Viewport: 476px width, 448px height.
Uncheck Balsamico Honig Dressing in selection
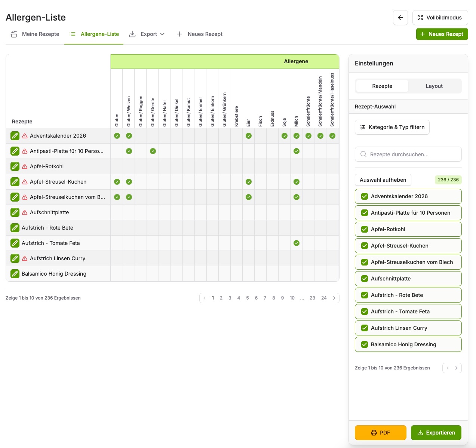(x=365, y=344)
